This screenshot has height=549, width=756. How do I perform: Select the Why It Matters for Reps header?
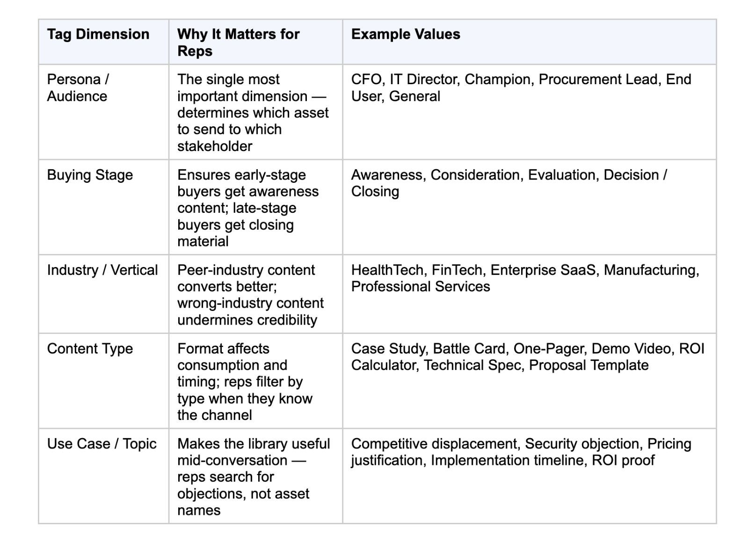(x=255, y=42)
